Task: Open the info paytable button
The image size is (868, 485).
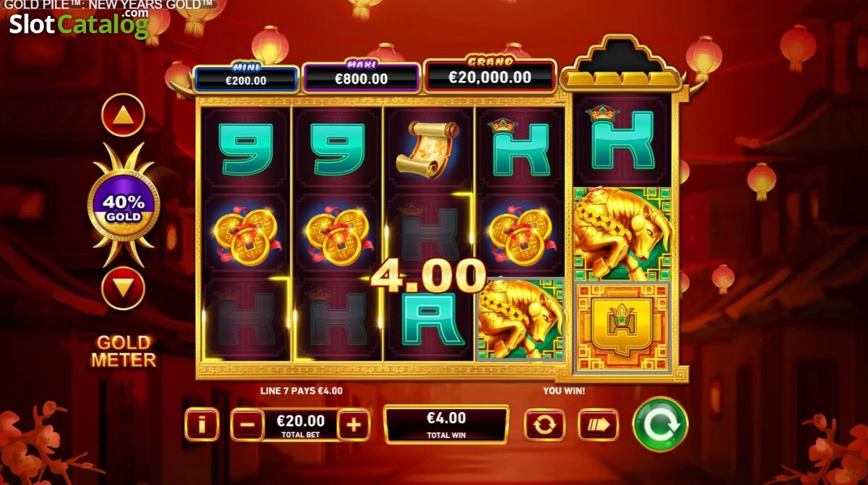Action: (x=202, y=424)
